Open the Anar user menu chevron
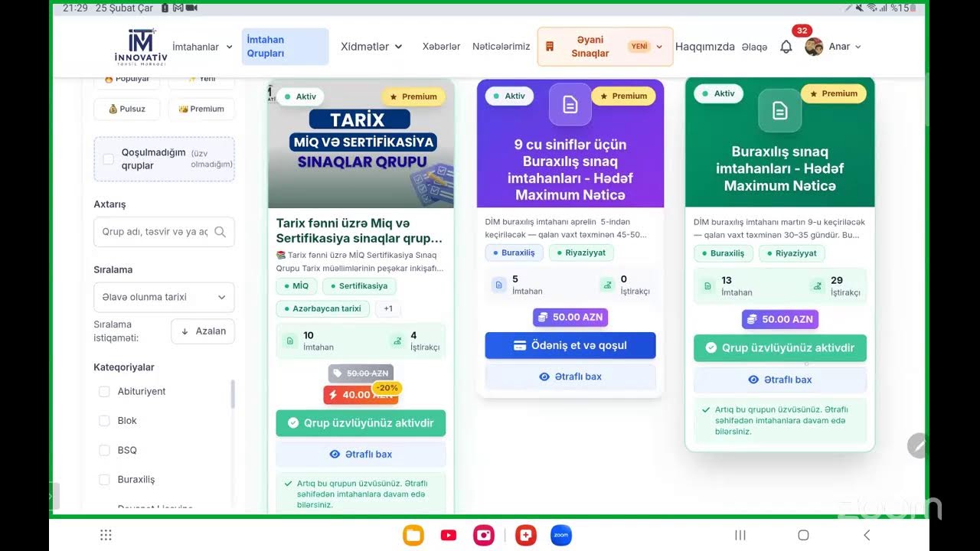This screenshot has width=980, height=551. pos(858,47)
